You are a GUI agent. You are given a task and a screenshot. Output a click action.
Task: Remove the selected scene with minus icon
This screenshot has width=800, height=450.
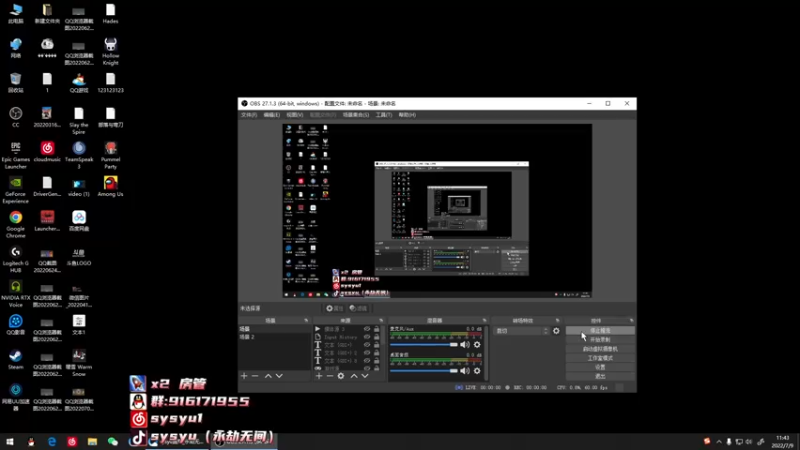(255, 376)
